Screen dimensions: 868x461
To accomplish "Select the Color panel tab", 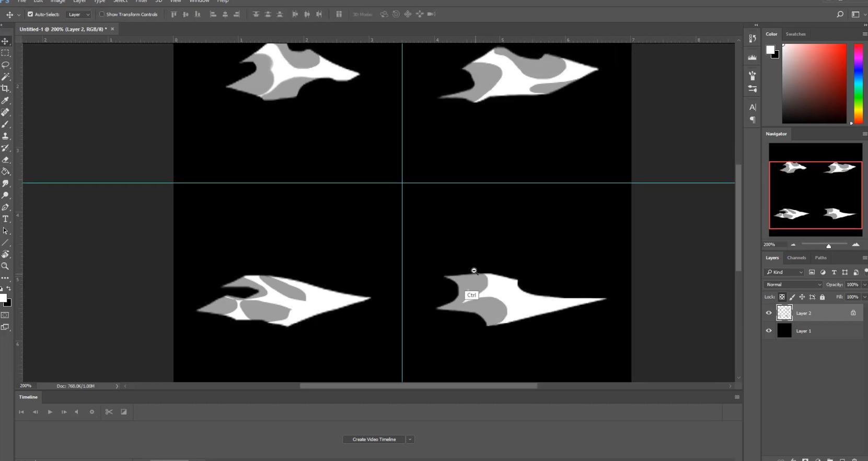I will click(x=771, y=34).
